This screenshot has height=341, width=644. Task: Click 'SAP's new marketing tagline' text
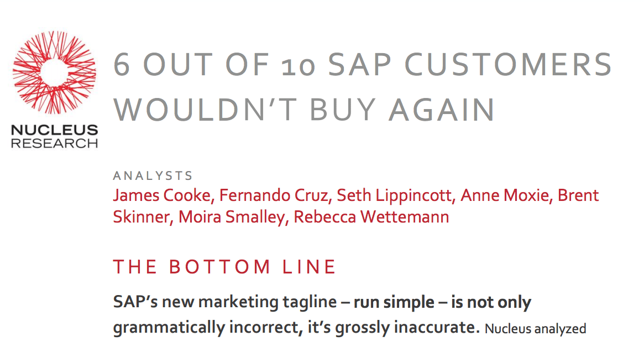[224, 302]
